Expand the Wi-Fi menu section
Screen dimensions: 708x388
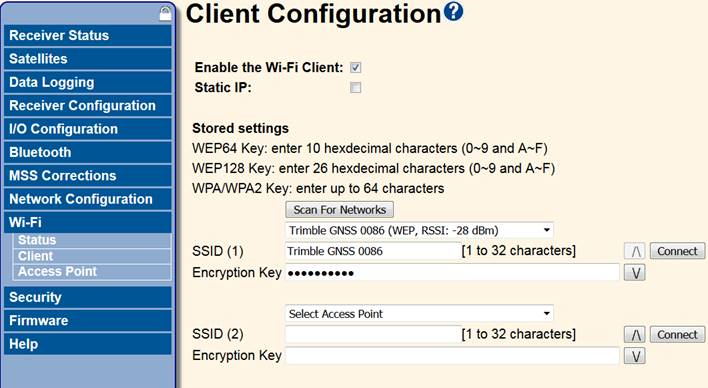click(x=88, y=222)
